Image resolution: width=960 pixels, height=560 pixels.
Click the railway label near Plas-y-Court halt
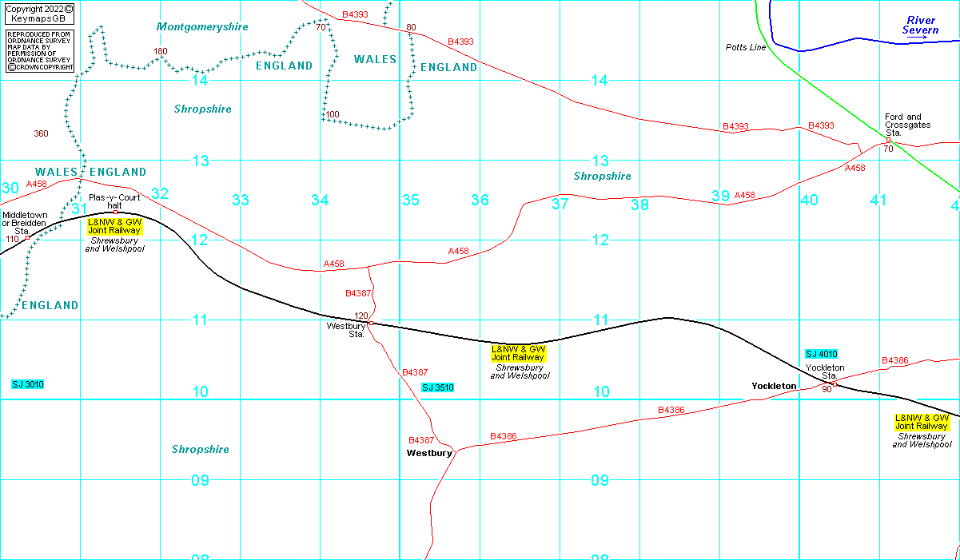tap(115, 226)
